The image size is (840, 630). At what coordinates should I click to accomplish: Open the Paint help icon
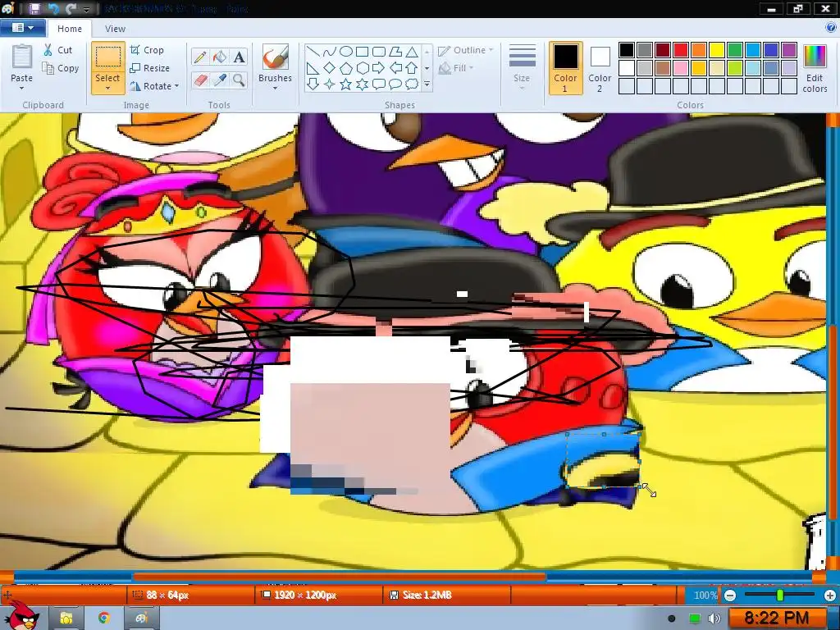click(832, 27)
